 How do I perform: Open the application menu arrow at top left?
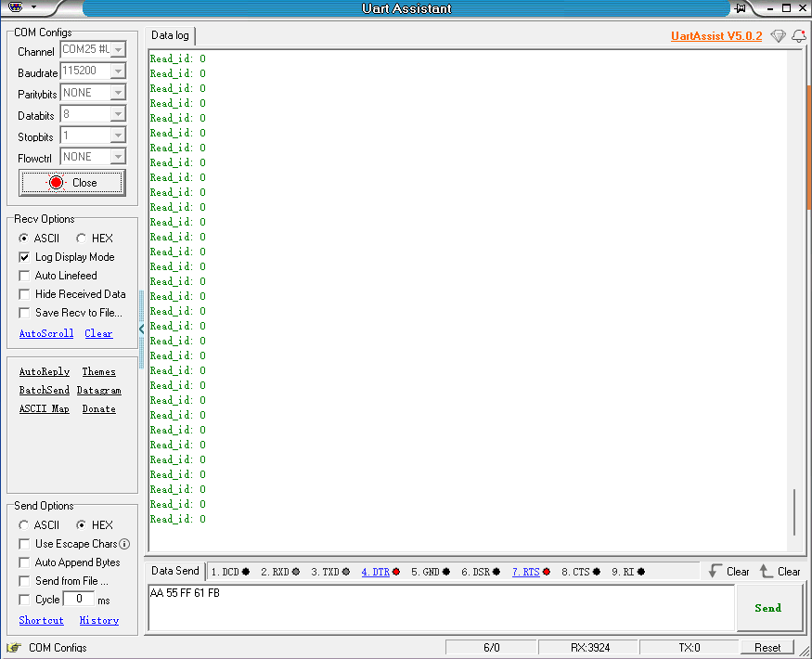pos(35,8)
